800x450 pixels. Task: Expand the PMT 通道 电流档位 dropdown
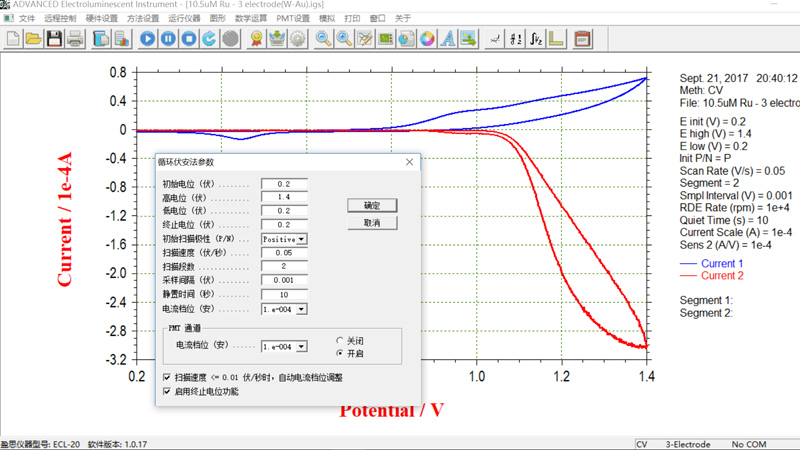tap(301, 347)
